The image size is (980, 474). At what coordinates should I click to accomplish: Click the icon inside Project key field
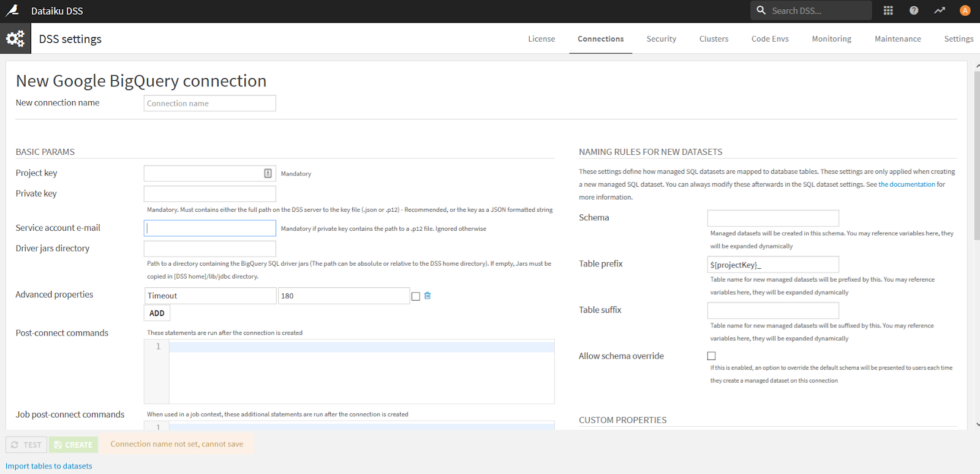268,173
